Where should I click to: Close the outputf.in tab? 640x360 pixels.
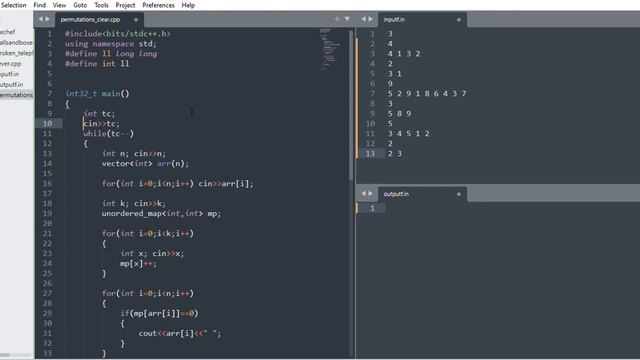pyautogui.click(x=459, y=194)
